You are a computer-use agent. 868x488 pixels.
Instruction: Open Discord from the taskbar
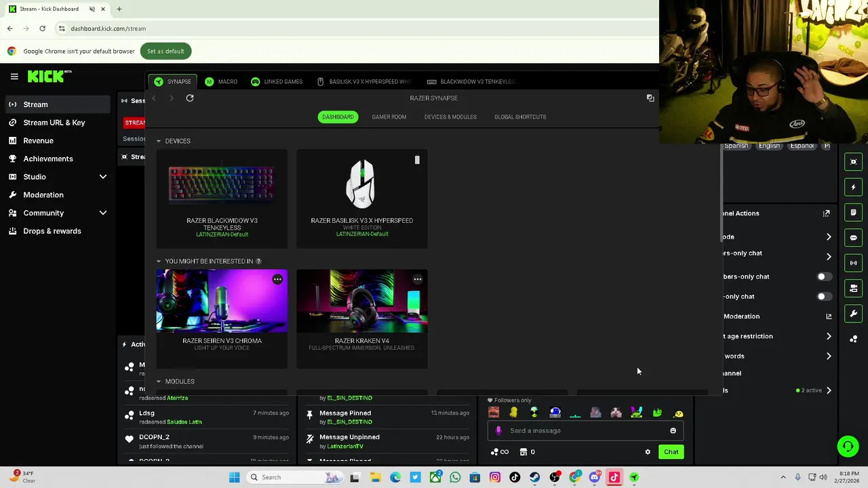point(595,477)
